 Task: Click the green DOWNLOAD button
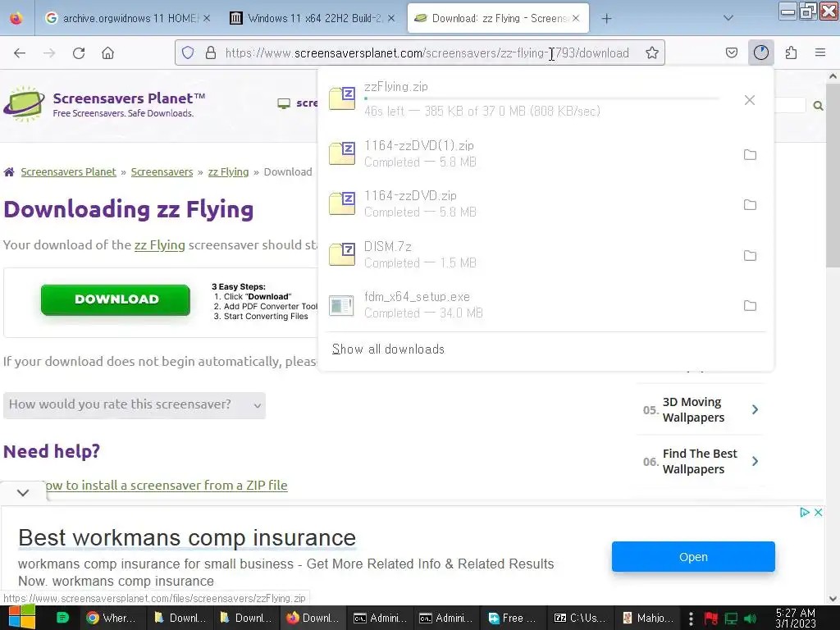coord(116,299)
